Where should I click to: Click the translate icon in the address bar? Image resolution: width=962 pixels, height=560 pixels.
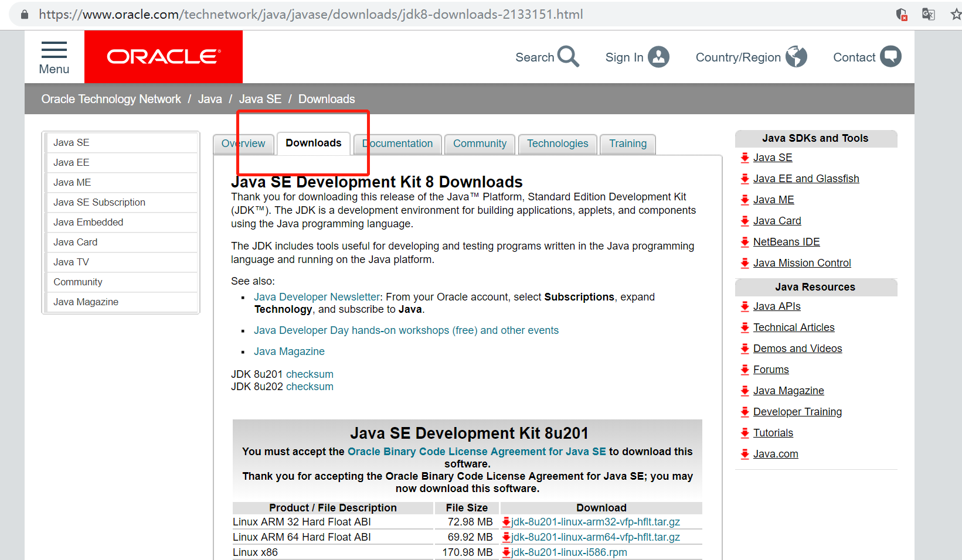click(929, 13)
